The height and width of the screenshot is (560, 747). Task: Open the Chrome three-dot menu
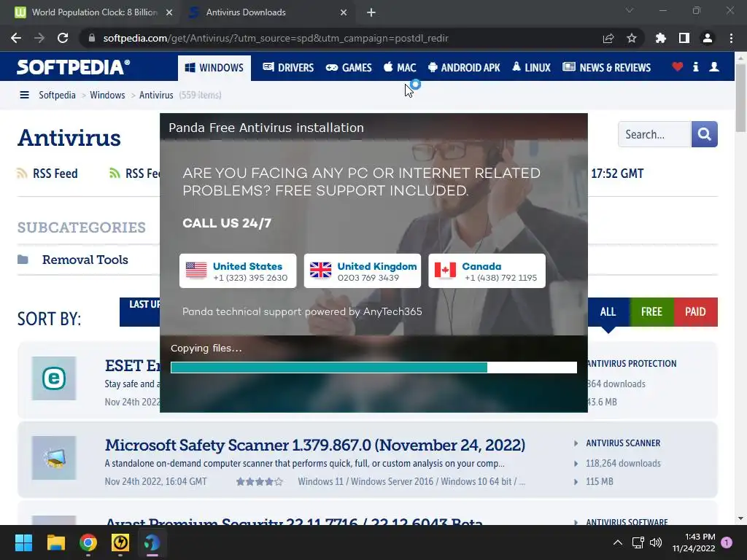[x=731, y=38]
